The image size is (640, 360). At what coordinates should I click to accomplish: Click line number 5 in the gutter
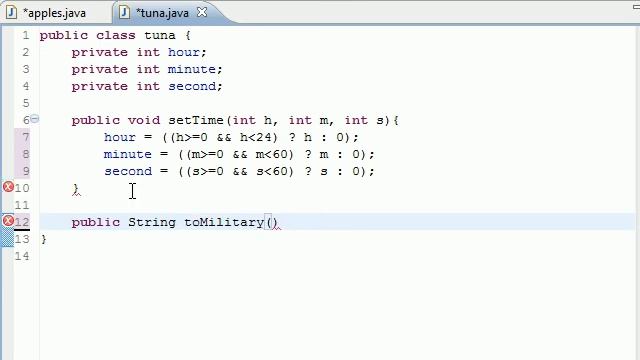click(26, 103)
